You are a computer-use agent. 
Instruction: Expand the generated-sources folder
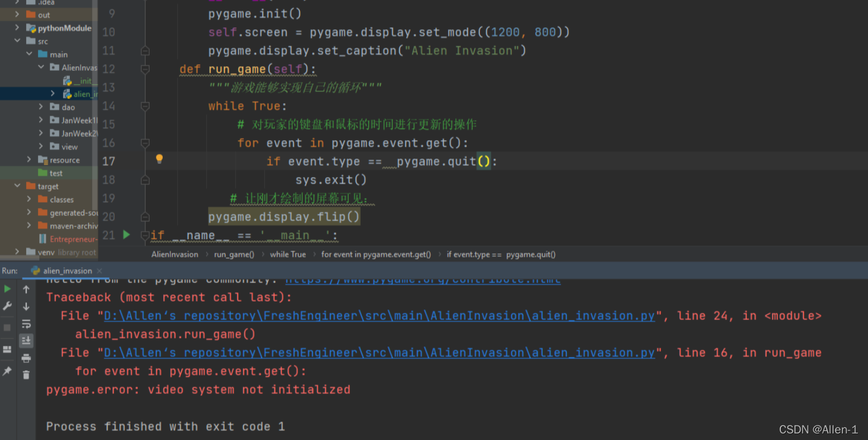pyautogui.click(x=29, y=212)
